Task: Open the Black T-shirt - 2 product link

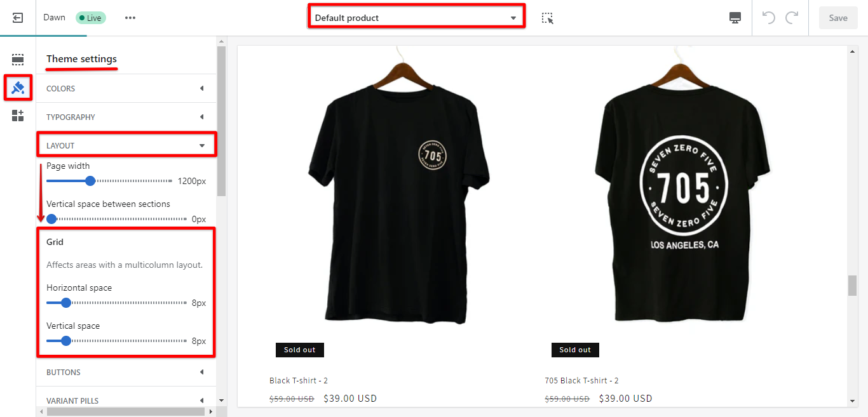Action: coord(298,381)
